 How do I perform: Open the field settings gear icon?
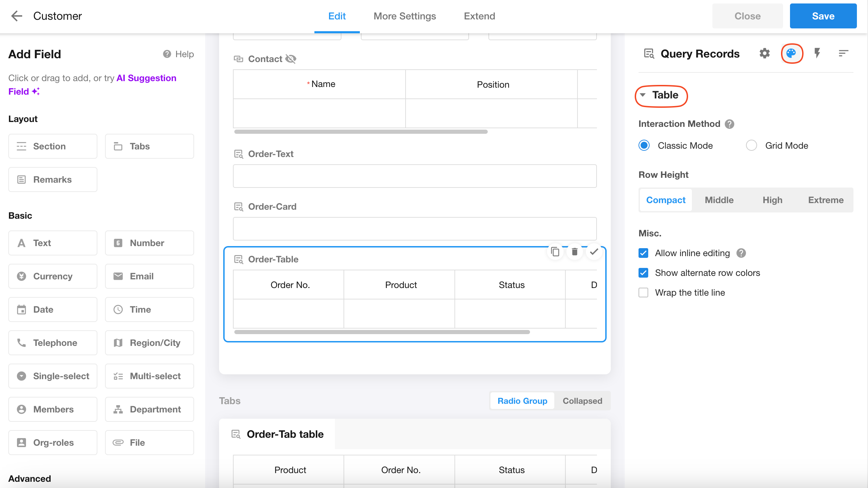[764, 53]
